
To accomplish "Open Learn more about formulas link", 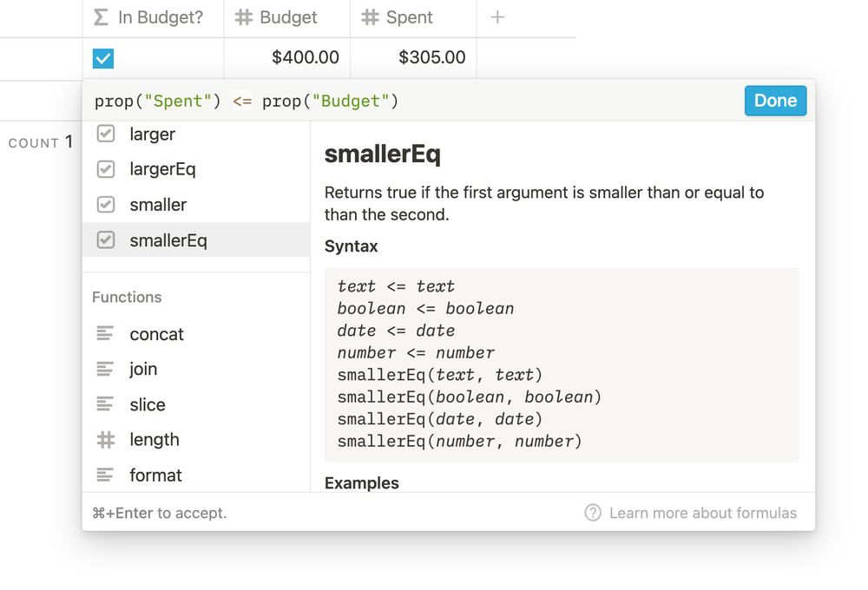I will coord(702,513).
